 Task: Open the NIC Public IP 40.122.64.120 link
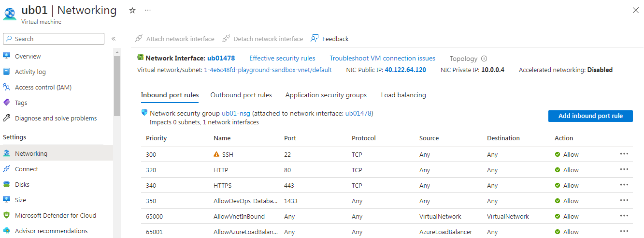[405, 70]
